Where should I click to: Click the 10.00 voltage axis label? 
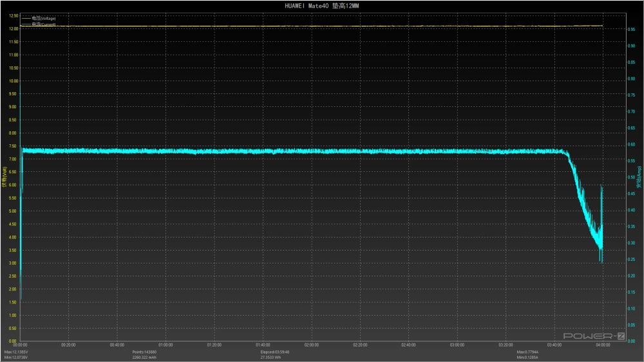[14, 81]
